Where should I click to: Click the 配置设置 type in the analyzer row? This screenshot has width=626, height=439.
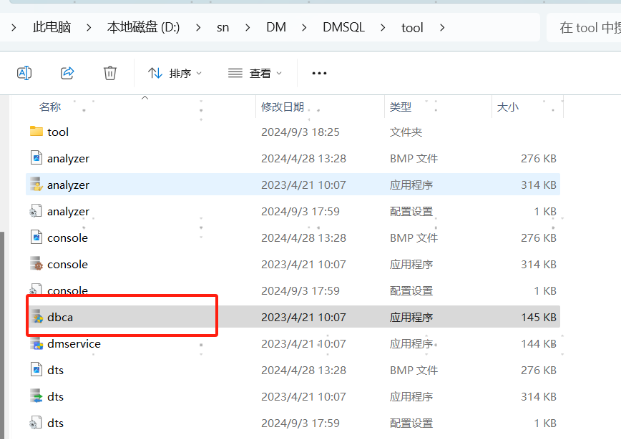tap(411, 211)
